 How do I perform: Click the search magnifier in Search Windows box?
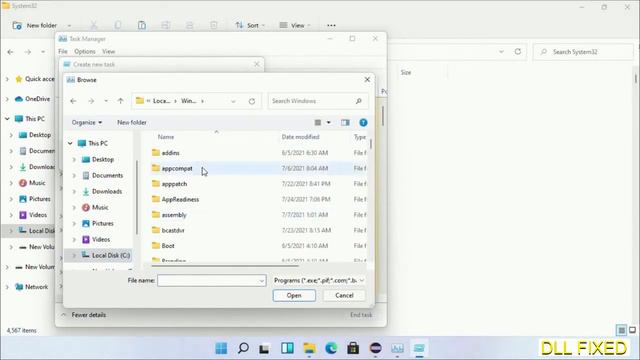pyautogui.click(x=359, y=101)
